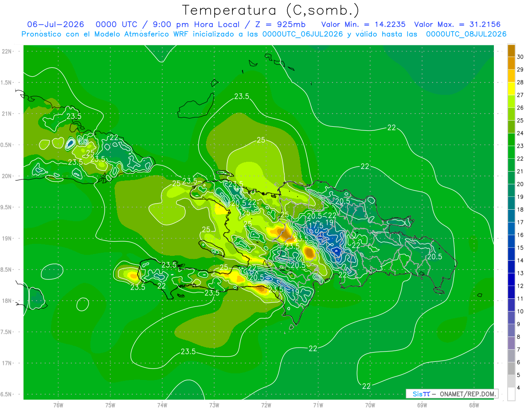This screenshot has height=411, width=532.
Task: Click the '74W' longitude axis label
Action: (x=162, y=405)
